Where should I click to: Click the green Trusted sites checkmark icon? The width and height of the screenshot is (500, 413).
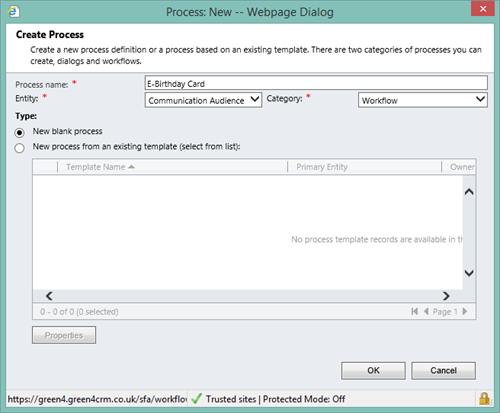coord(197,399)
